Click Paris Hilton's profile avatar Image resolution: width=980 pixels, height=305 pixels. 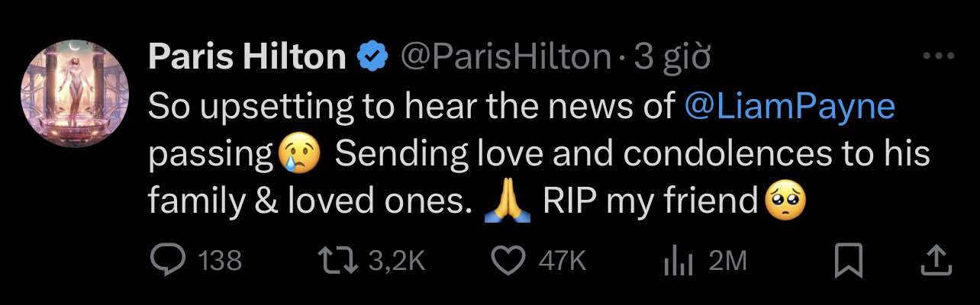(75, 94)
